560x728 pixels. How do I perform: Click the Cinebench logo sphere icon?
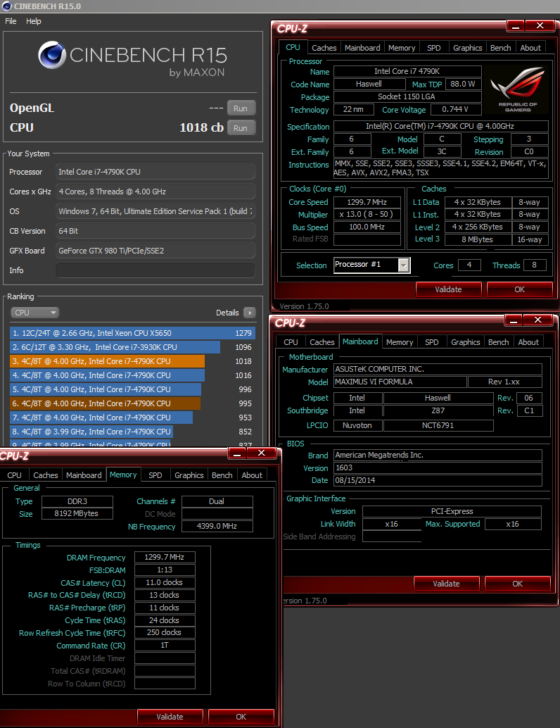51,55
